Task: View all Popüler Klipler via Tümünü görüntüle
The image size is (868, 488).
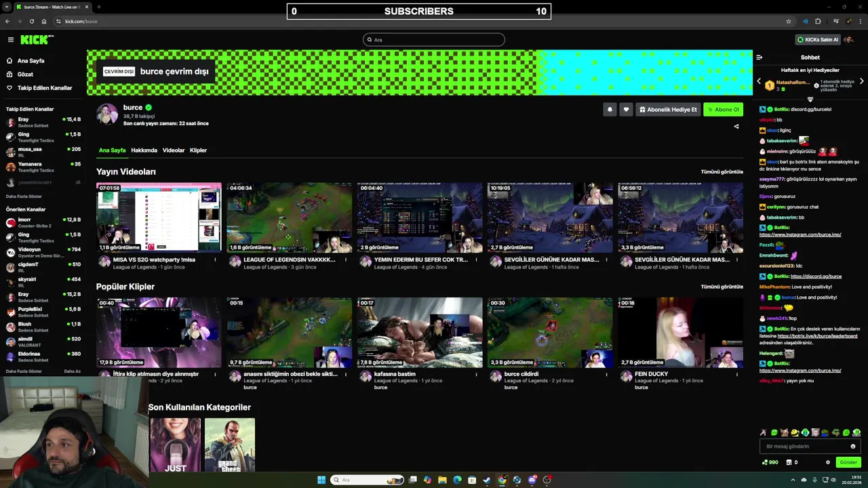Action: point(722,287)
